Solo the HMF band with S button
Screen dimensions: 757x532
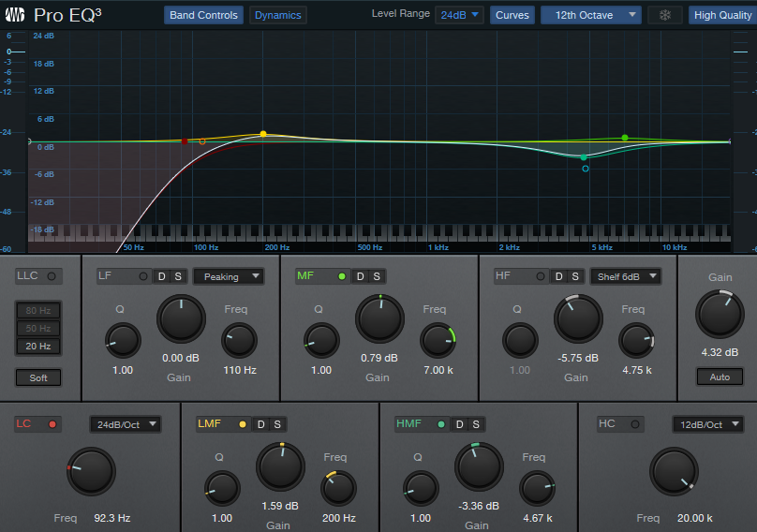pos(475,424)
